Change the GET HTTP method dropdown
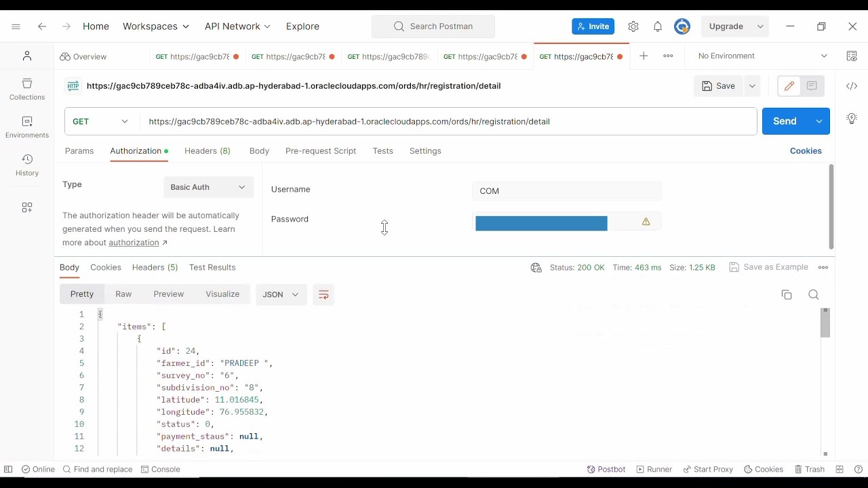 pyautogui.click(x=101, y=121)
